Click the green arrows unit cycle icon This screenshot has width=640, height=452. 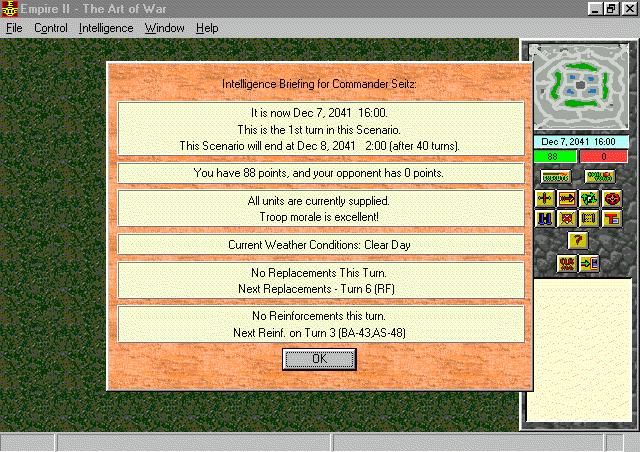(589, 198)
